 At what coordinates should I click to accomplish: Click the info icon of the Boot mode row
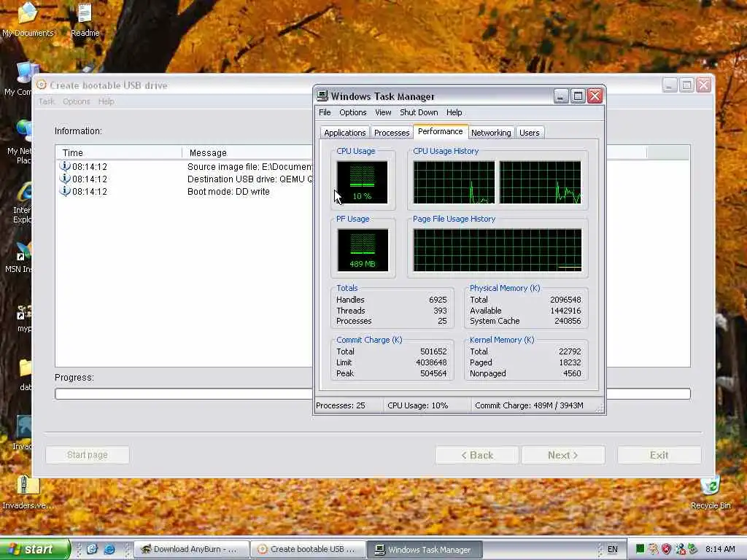point(65,191)
